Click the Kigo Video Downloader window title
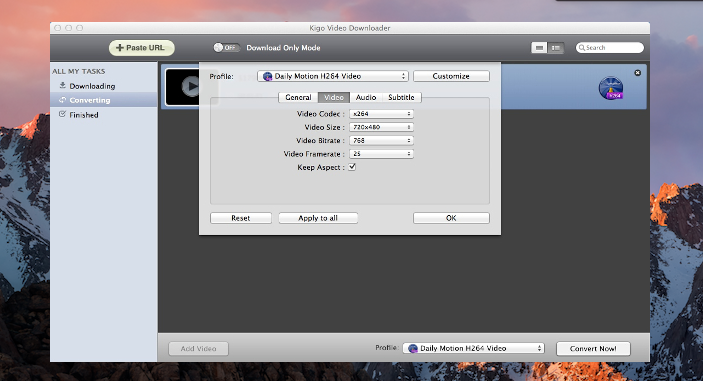Screen dimensions: 703x381 [350, 28]
